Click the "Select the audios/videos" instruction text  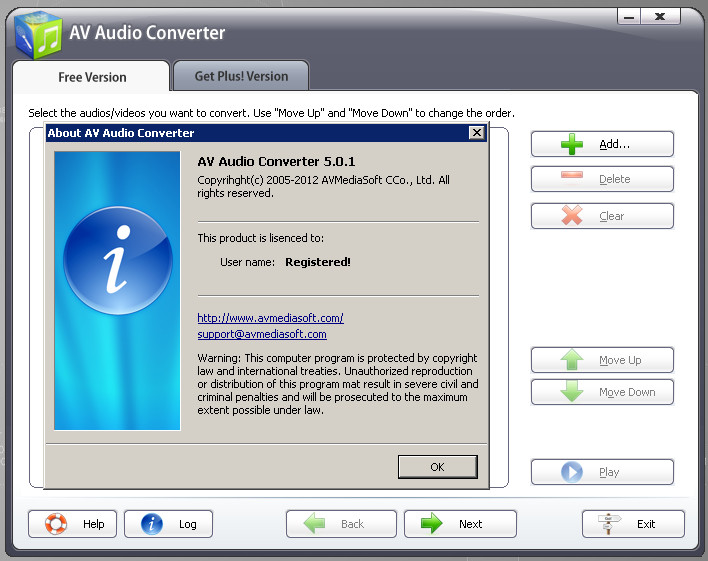click(x=271, y=113)
